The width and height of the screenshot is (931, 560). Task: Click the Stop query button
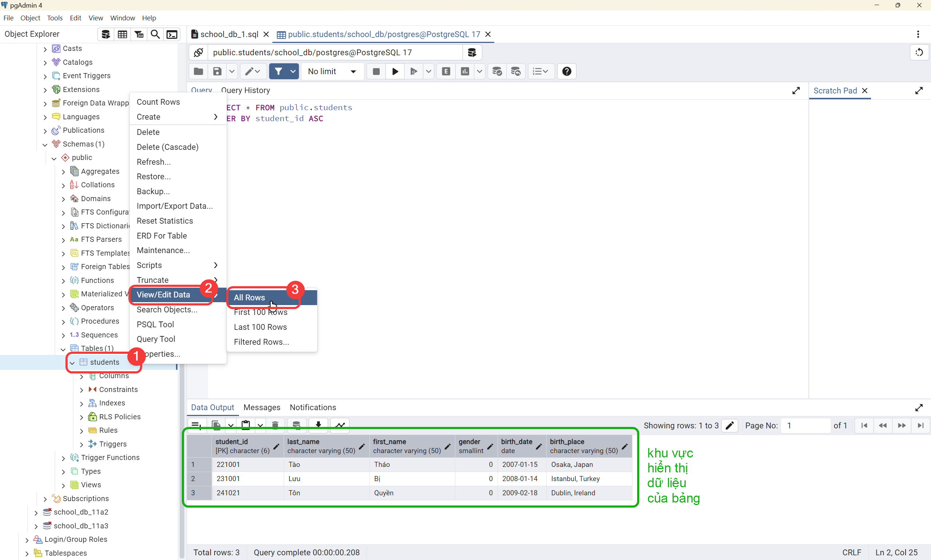(376, 71)
